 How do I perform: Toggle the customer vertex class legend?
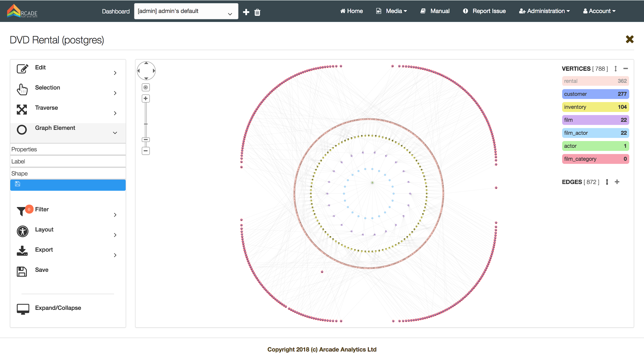coord(595,94)
